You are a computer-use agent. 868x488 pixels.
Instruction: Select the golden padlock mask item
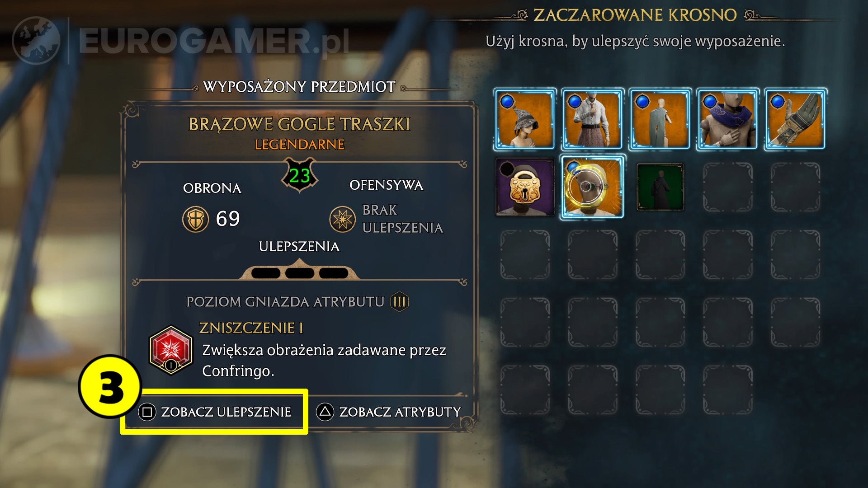click(x=525, y=187)
